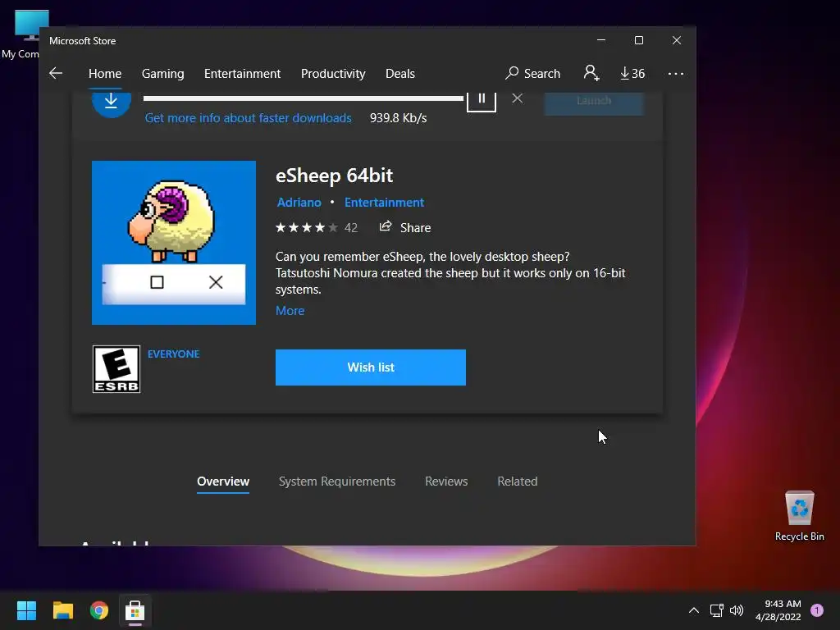This screenshot has width=840, height=630.
Task: Maximize the Microsoft Store window
Action: click(638, 40)
